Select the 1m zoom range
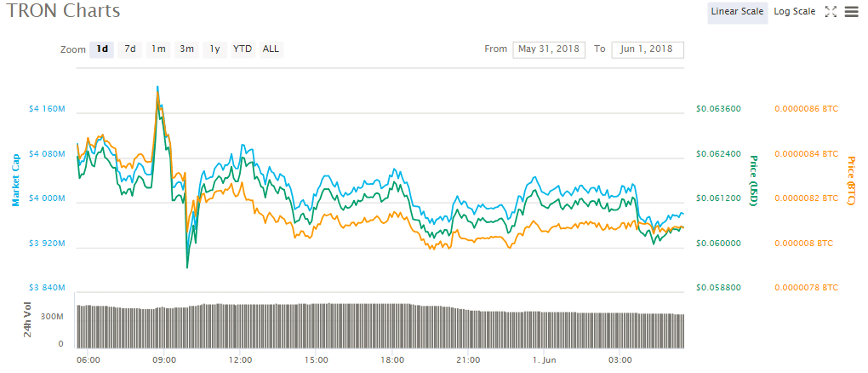The image size is (868, 373). point(158,49)
